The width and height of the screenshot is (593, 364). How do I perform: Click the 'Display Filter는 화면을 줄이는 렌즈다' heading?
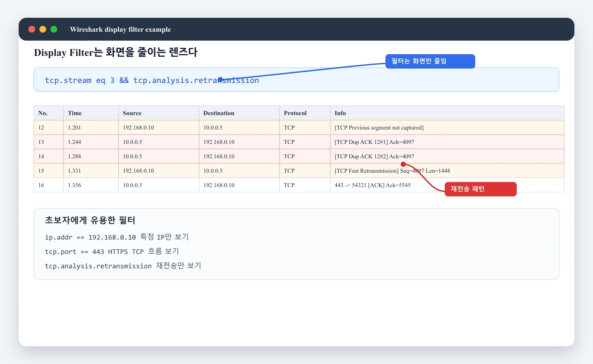[x=116, y=52]
